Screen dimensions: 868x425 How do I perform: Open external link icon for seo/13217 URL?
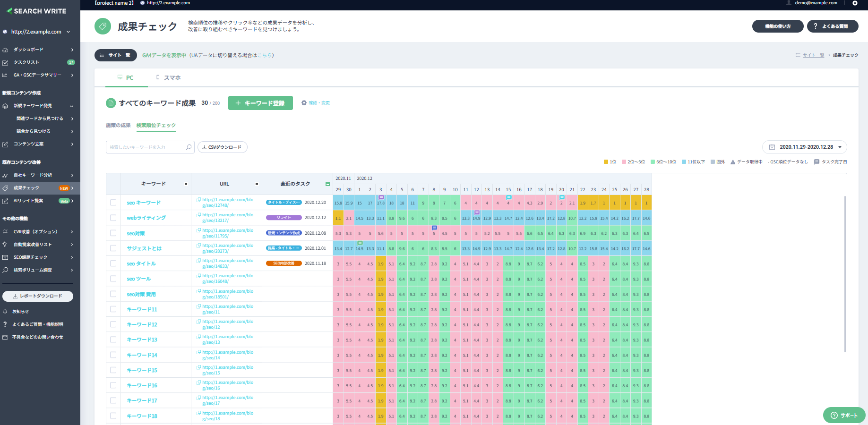[199, 215]
